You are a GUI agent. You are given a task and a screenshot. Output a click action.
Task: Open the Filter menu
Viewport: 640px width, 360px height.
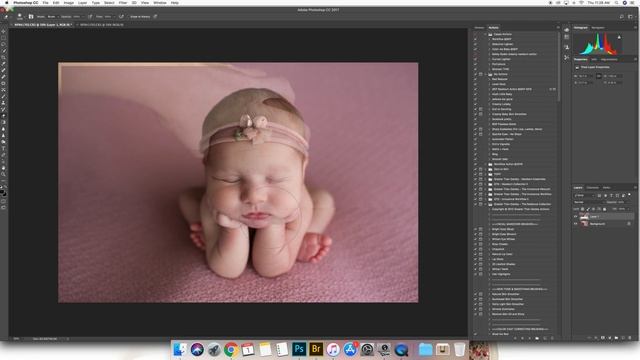tap(123, 3)
